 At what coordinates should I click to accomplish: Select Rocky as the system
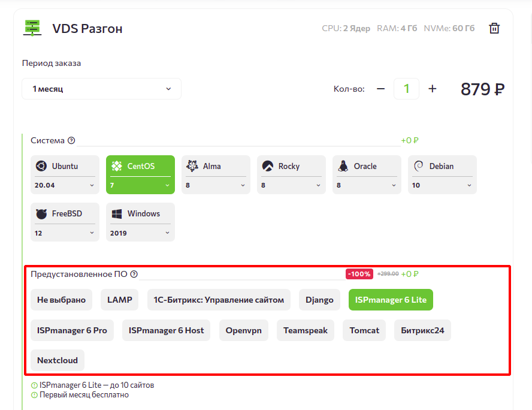[x=291, y=166]
